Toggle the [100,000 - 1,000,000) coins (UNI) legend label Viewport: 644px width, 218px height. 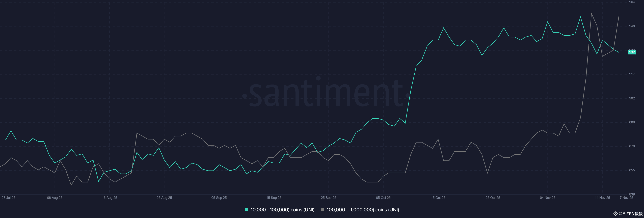(x=362, y=210)
